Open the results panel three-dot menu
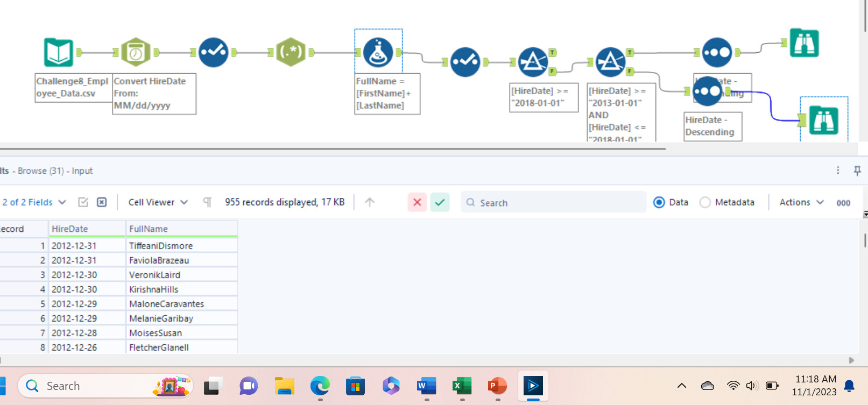This screenshot has width=868, height=405. click(x=838, y=170)
